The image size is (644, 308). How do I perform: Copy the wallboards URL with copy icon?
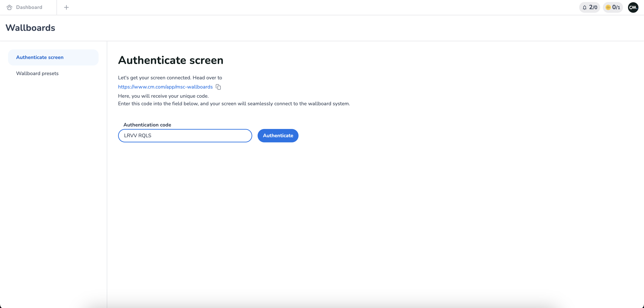point(218,87)
